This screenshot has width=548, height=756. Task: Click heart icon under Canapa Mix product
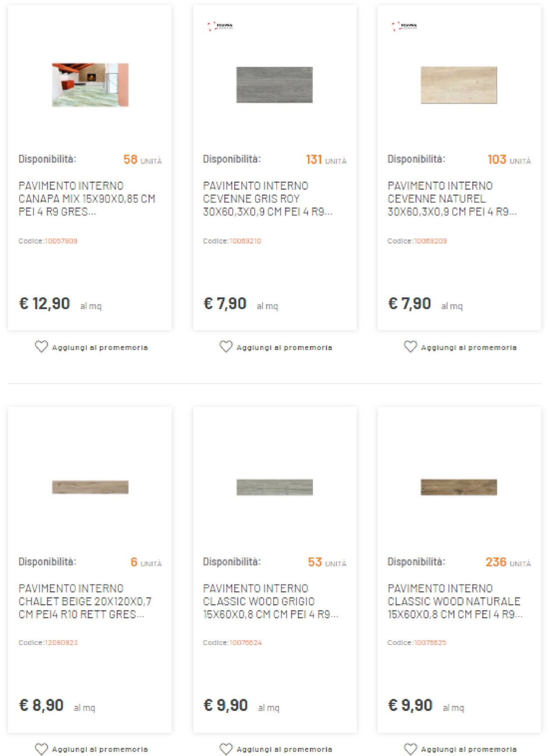coord(41,347)
